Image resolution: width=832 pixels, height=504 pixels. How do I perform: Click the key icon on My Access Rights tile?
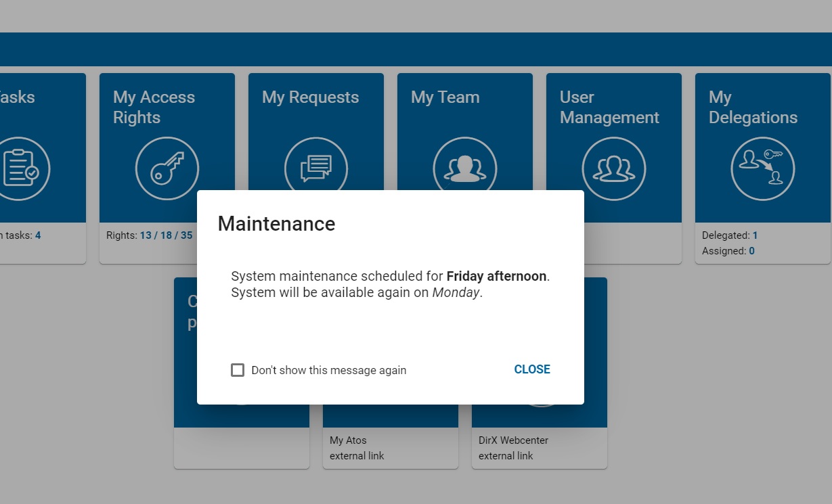point(167,168)
